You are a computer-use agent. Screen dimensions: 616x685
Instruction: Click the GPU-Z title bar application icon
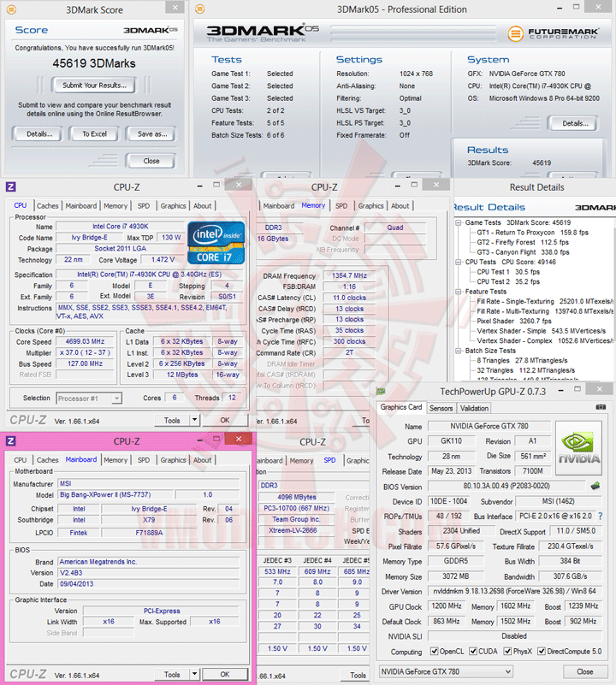point(381,392)
